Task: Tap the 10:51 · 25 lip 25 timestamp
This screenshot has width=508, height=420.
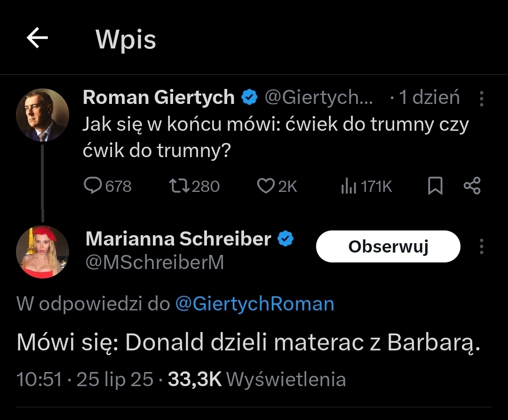Action: pos(85,380)
